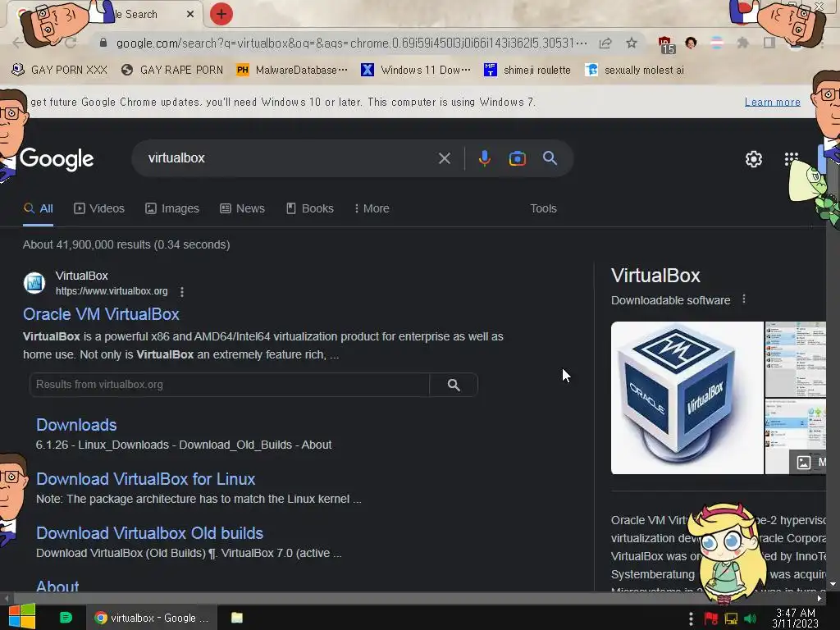
Task: Click the Results from virtualbox.org field
Action: point(230,385)
